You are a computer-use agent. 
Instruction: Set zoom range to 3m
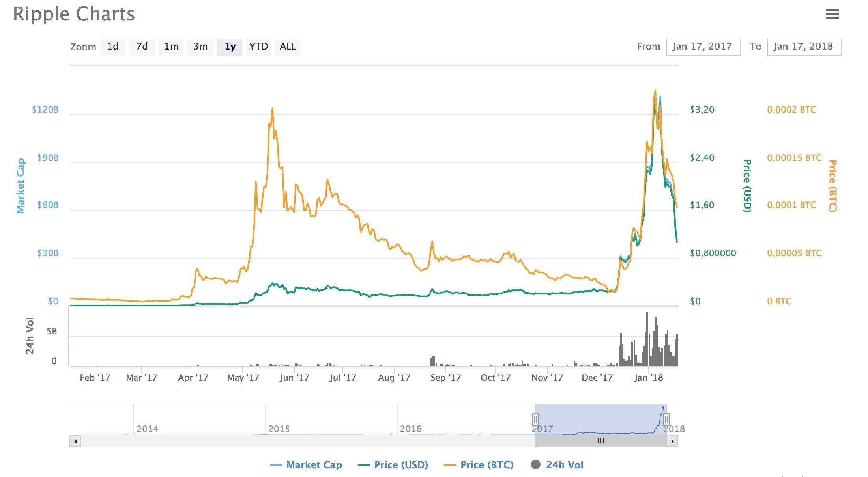(x=200, y=47)
